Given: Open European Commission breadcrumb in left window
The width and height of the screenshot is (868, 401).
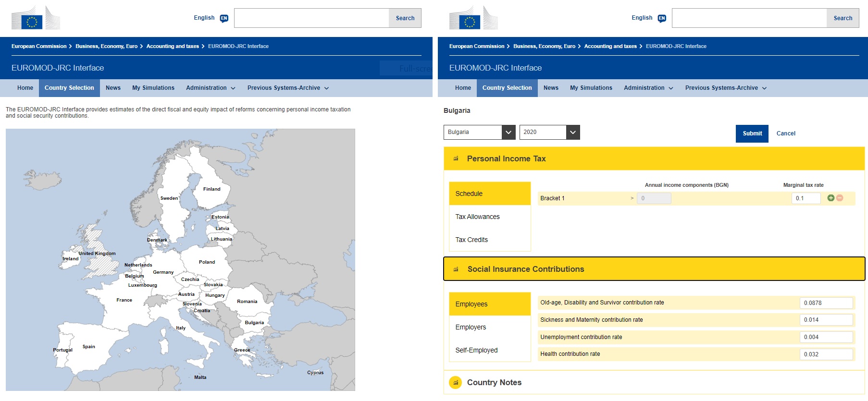Looking at the screenshot, I should [x=39, y=46].
